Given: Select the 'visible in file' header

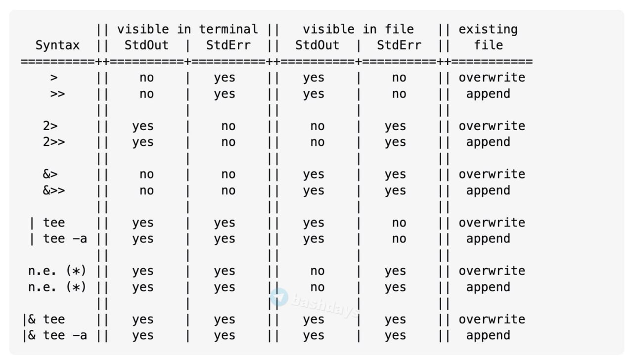Looking at the screenshot, I should coord(358,30).
